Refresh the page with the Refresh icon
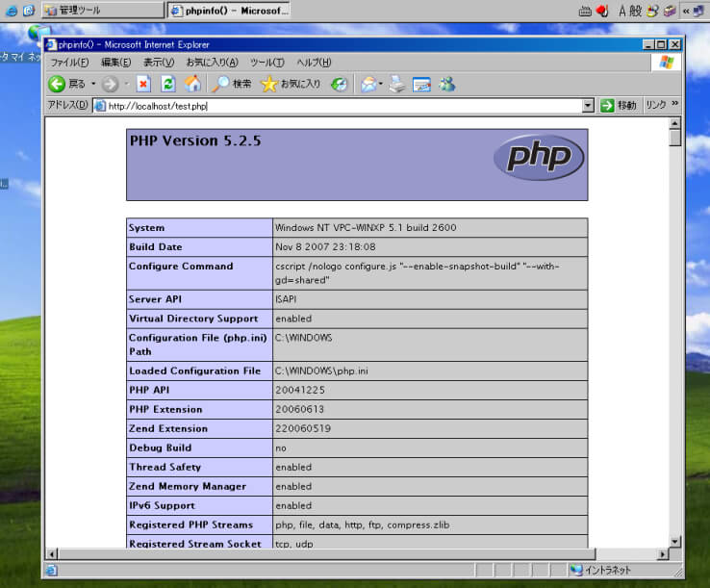710x588 pixels. (x=168, y=84)
